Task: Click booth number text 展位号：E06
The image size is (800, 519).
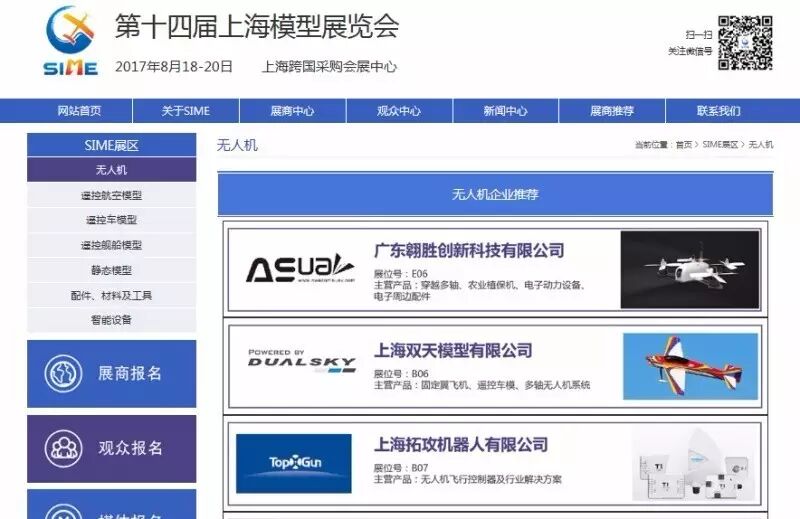Action: [x=401, y=274]
